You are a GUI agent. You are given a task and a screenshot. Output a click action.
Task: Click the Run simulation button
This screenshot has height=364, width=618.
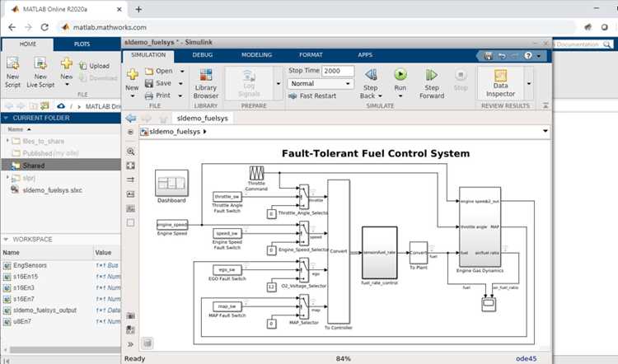tap(400, 74)
